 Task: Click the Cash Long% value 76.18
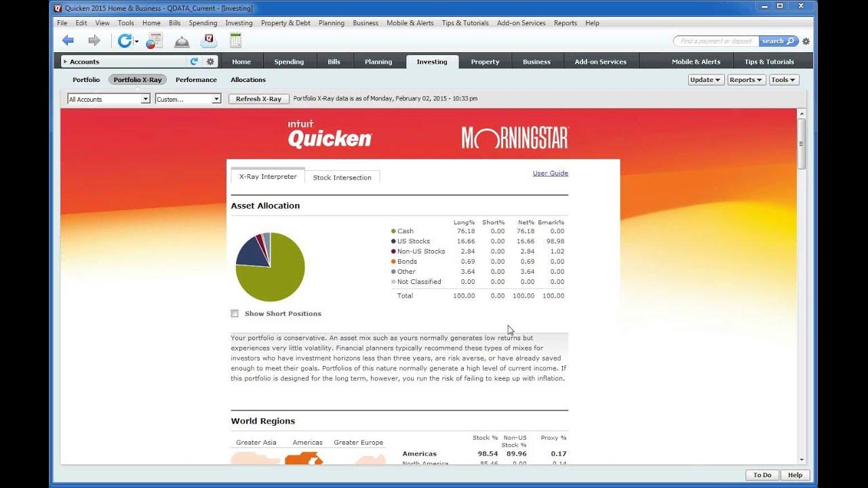pos(466,231)
